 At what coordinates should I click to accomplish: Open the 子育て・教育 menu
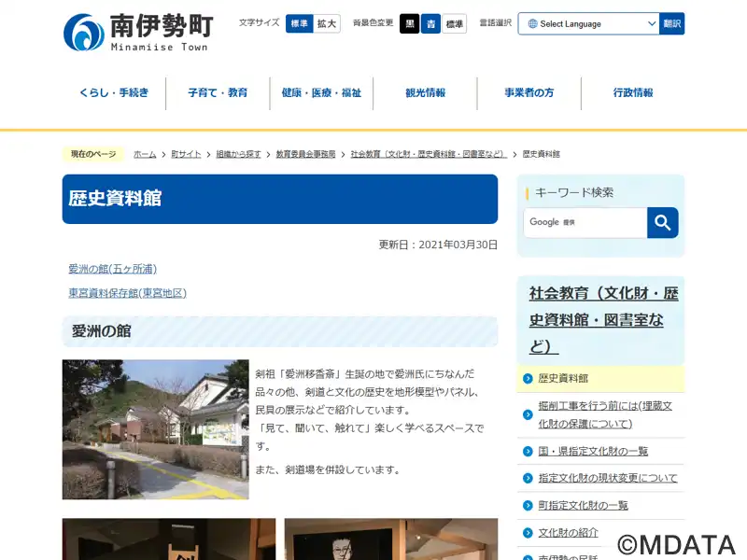pos(218,93)
